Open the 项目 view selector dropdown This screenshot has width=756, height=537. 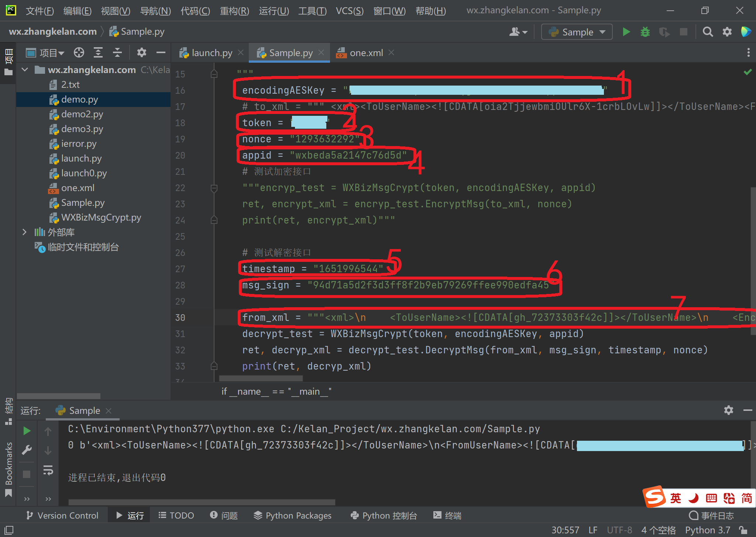[x=45, y=53]
